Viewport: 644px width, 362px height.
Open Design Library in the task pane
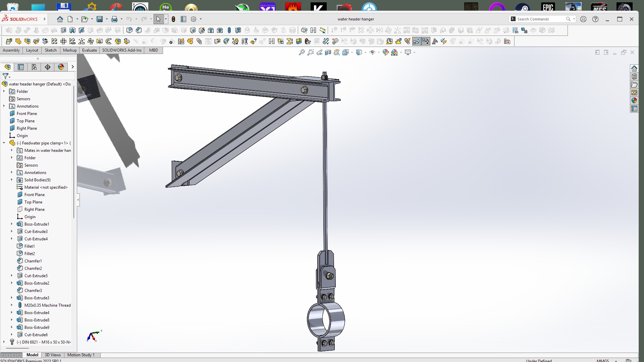634,76
